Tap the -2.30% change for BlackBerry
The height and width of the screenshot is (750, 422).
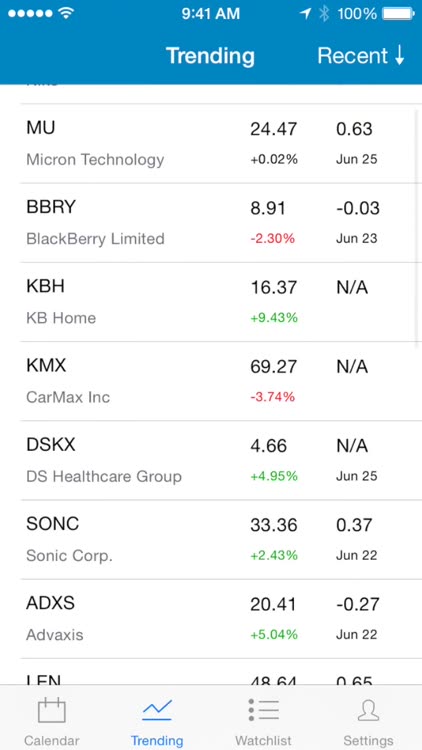point(273,238)
